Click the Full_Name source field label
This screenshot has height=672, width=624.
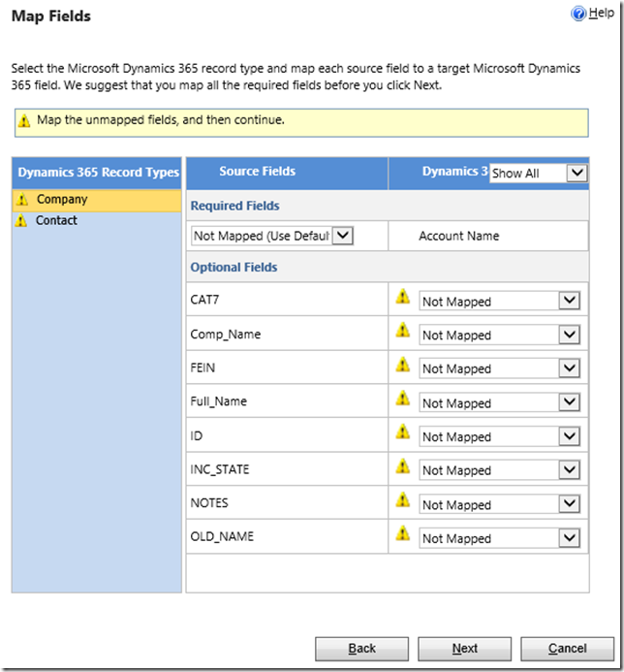(x=218, y=401)
